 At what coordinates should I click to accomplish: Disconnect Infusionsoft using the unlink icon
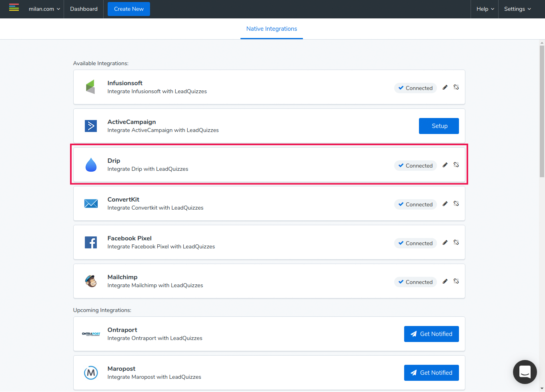tap(456, 87)
